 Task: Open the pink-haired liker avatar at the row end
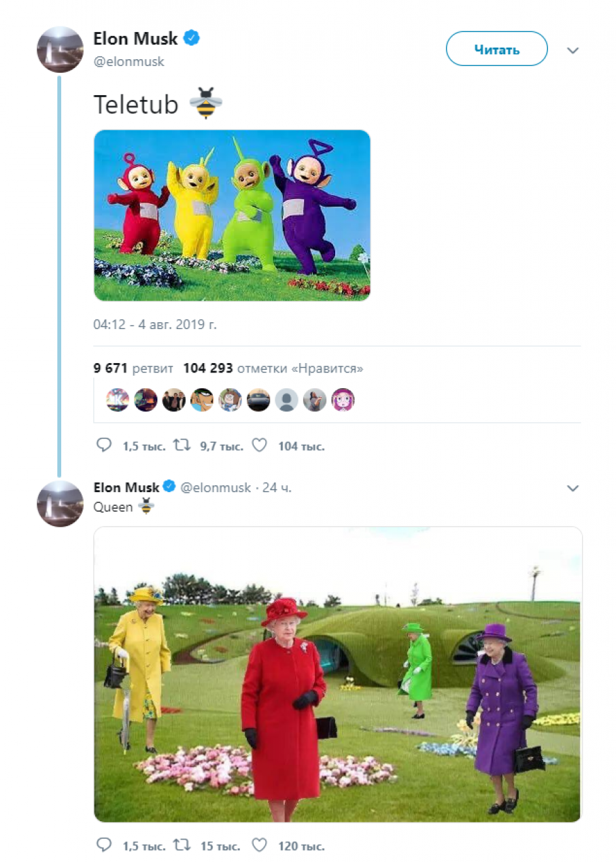(343, 400)
